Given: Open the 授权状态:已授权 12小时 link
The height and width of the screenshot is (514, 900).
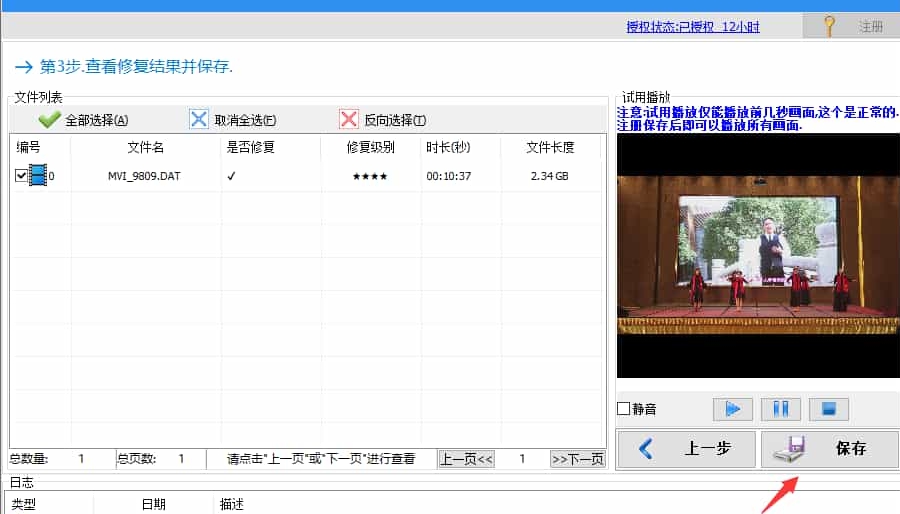Looking at the screenshot, I should [x=693, y=27].
